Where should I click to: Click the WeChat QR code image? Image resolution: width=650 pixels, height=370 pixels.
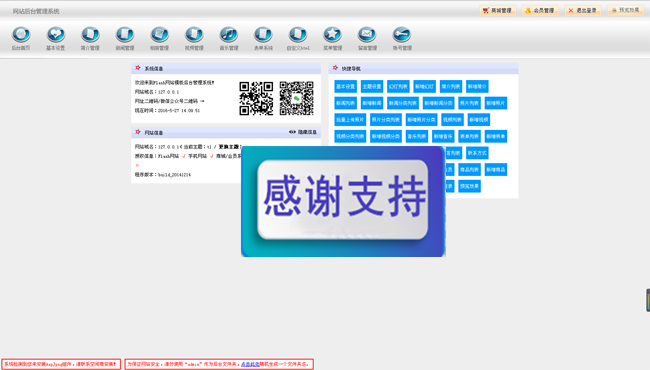click(296, 98)
